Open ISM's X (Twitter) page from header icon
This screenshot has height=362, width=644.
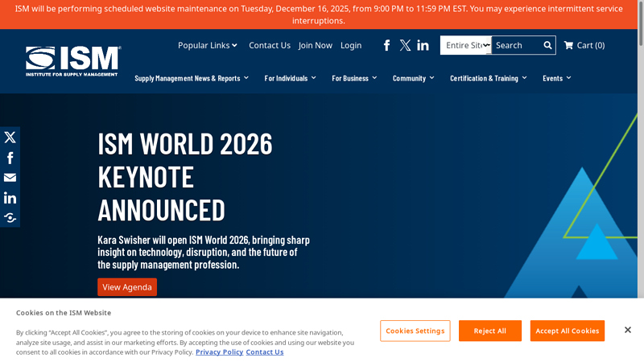[x=405, y=45]
